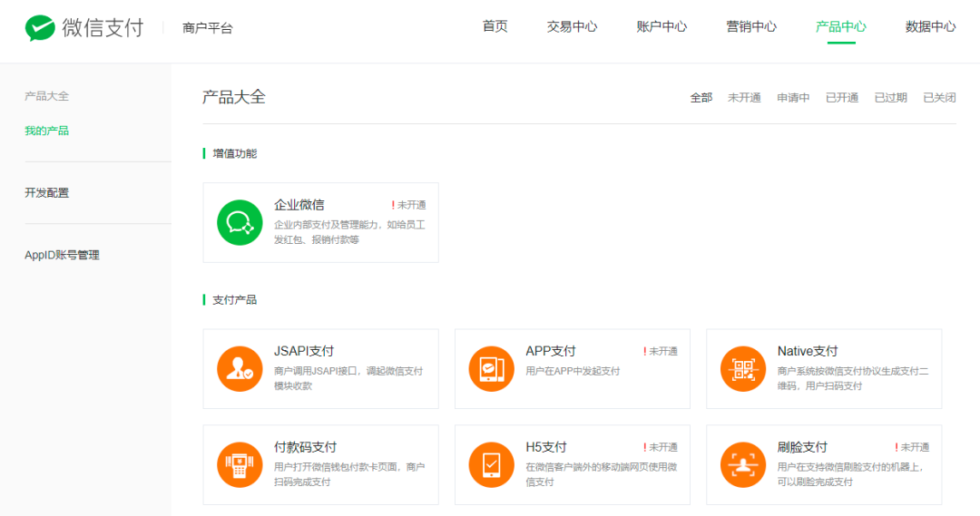Open the 账户中心 navigation tab
Image resolution: width=980 pixels, height=516 pixels.
(661, 27)
